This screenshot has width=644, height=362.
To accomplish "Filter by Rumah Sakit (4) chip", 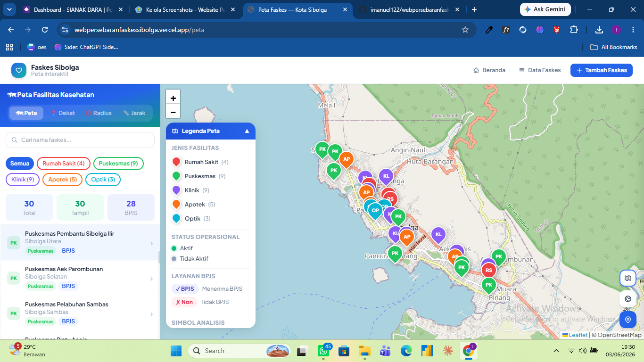I will pos(64,164).
